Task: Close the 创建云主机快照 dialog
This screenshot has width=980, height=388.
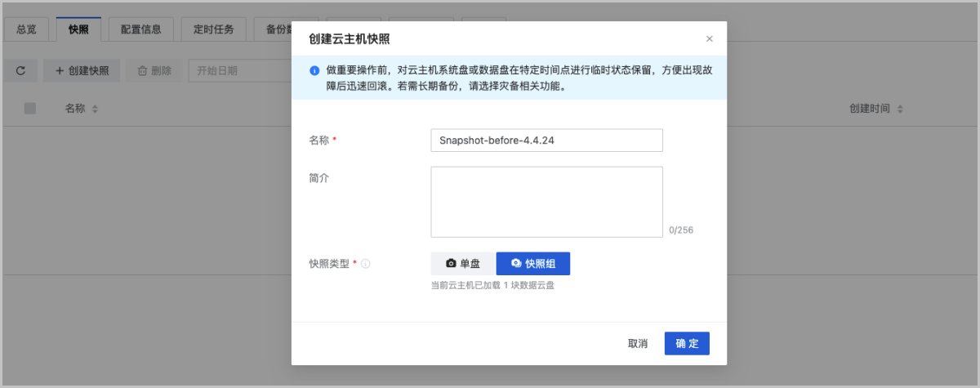Action: point(709,39)
